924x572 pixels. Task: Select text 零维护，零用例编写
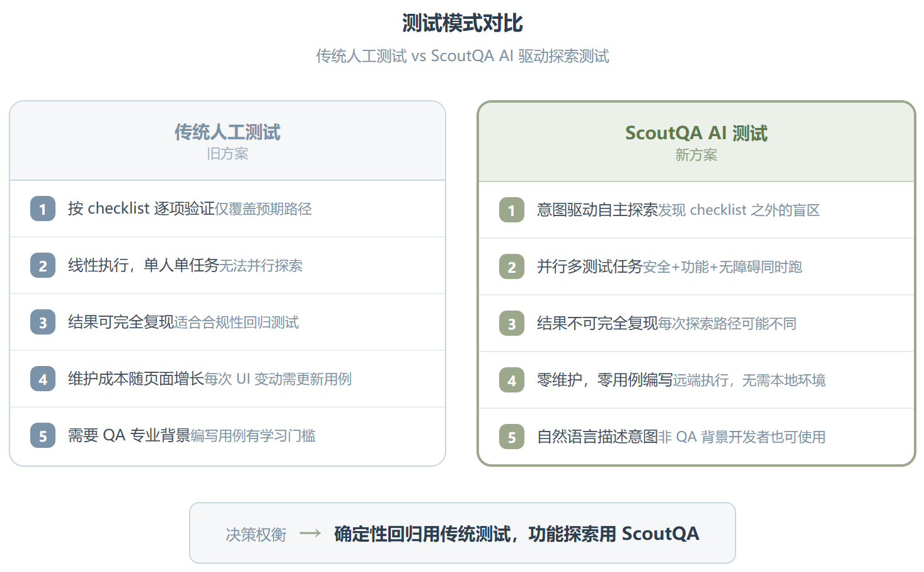[605, 380]
